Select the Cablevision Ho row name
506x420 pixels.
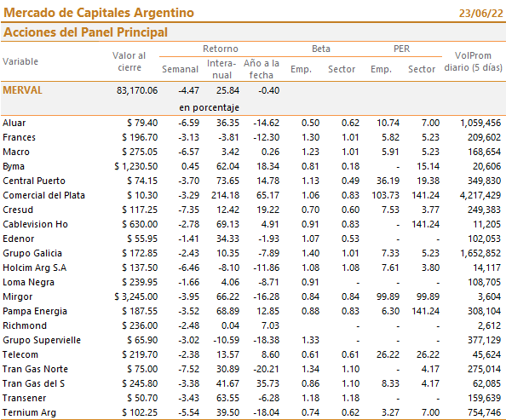[36, 224]
